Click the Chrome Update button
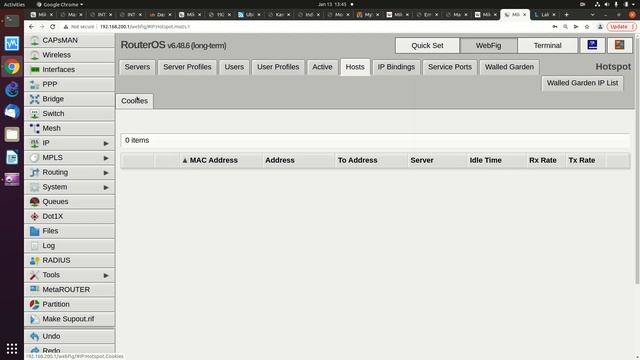Image resolution: width=640 pixels, height=360 pixels. pyautogui.click(x=621, y=27)
